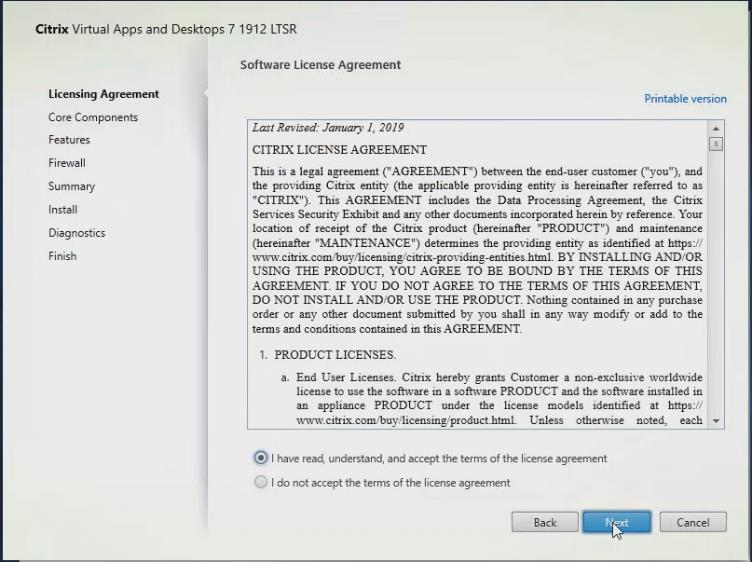Click Citrix Virtual Apps and Desktops title
Screen dimensions: 752x562
tap(166, 29)
